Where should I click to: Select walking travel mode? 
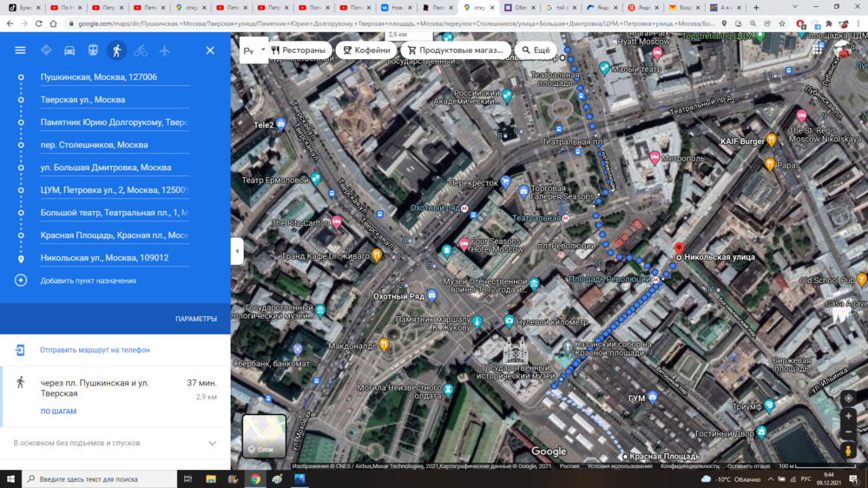117,50
